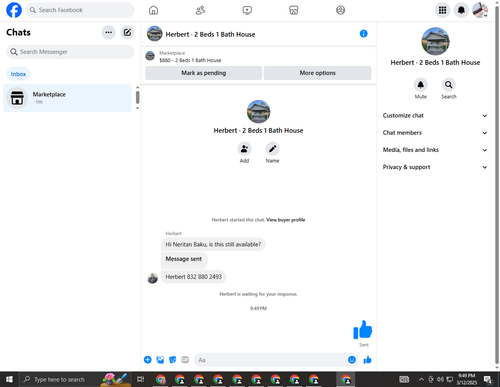Image resolution: width=500 pixels, height=387 pixels.
Task: Open the notifications bell in top bar
Action: [x=461, y=10]
